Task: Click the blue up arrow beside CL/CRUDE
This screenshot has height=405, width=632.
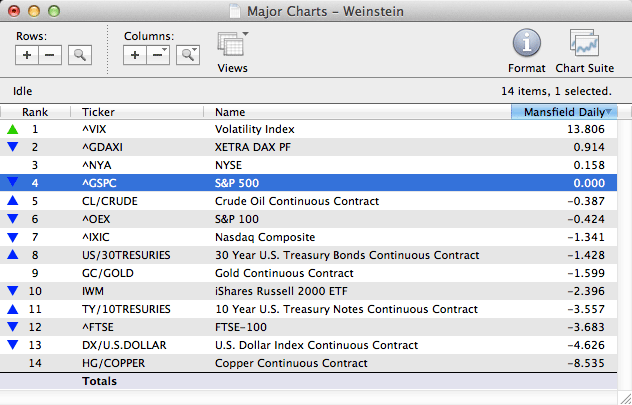Action: click(13, 201)
